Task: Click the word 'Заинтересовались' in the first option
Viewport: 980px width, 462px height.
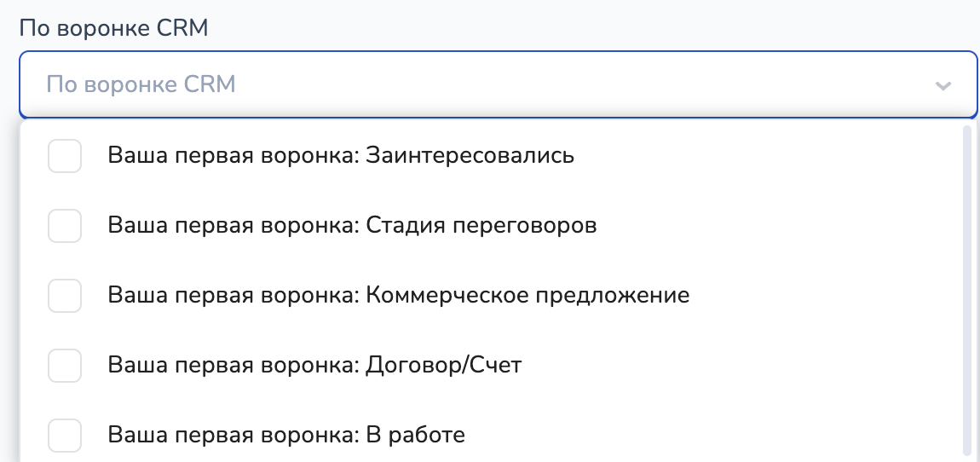Action: tap(470, 157)
